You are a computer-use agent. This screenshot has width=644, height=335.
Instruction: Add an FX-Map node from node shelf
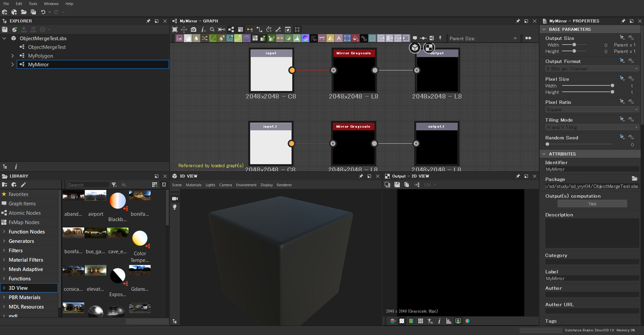pos(254,39)
